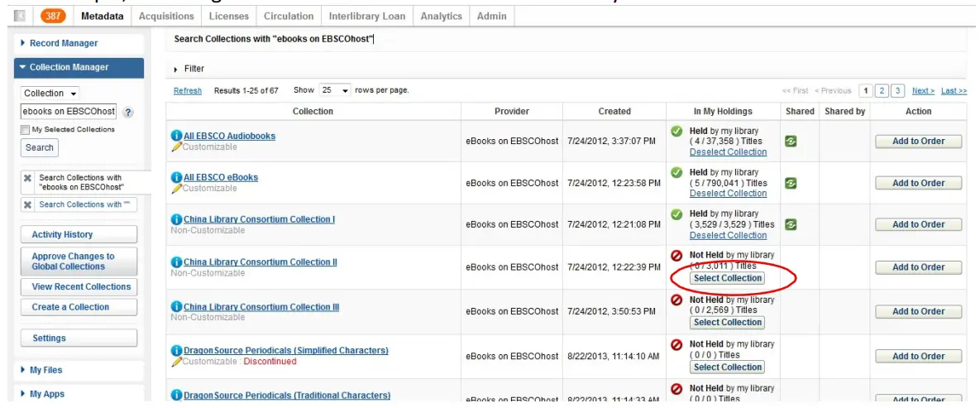Switch to Circulation tab

[x=289, y=17]
